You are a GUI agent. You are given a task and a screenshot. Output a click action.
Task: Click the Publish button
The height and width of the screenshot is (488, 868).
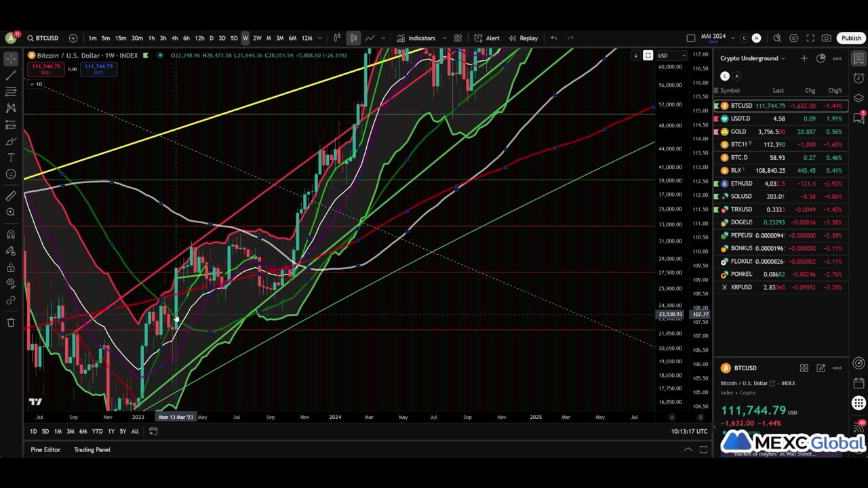851,38
